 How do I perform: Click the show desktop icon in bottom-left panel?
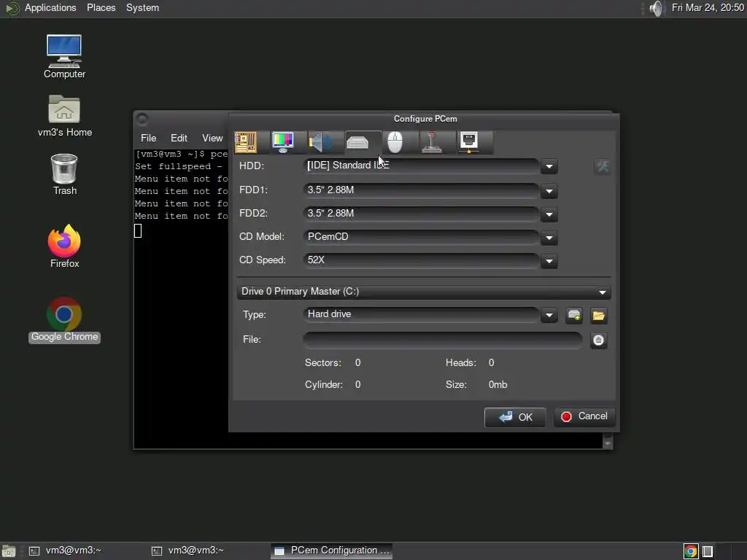point(9,551)
